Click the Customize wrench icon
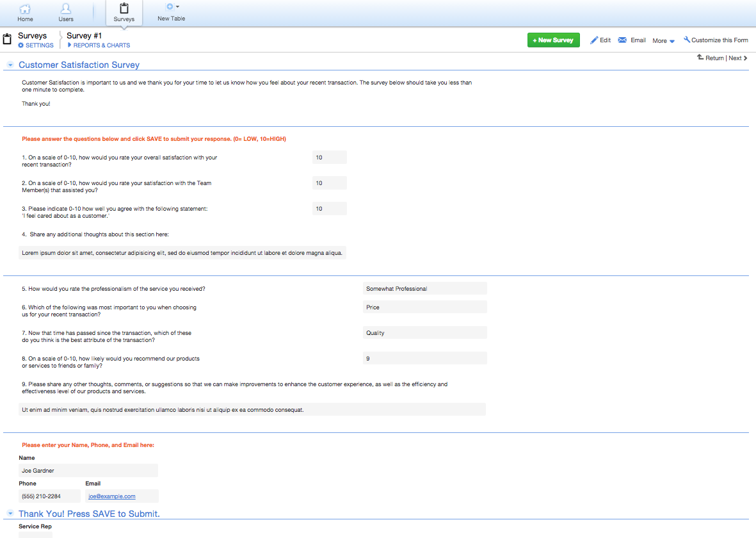Viewport: 756px width, 538px height. click(x=687, y=40)
